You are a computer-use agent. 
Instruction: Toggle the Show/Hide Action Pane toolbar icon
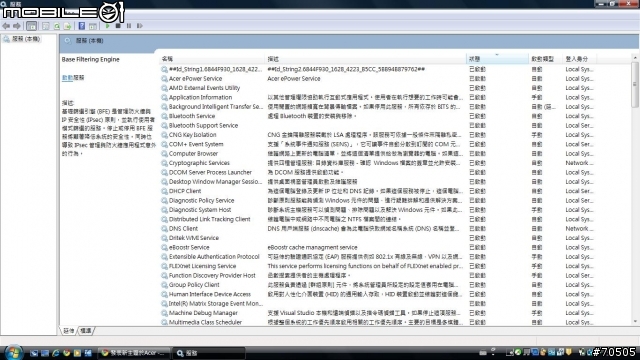click(x=93, y=26)
